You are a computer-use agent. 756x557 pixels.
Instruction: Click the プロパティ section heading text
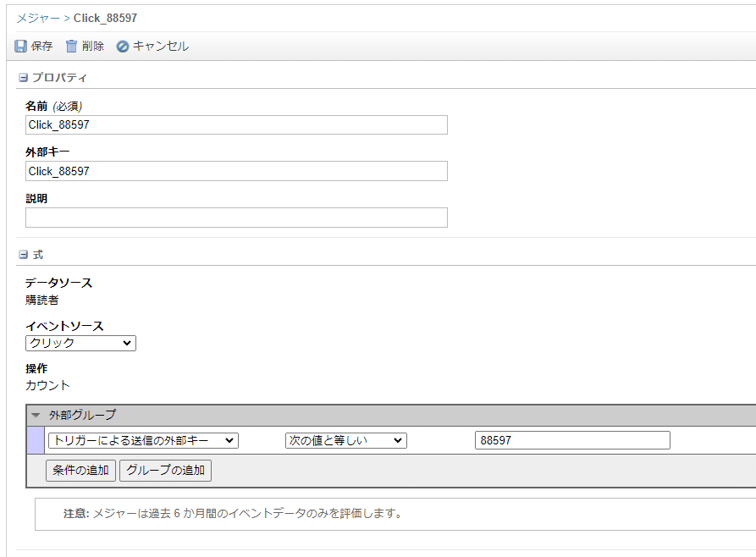coord(59,78)
